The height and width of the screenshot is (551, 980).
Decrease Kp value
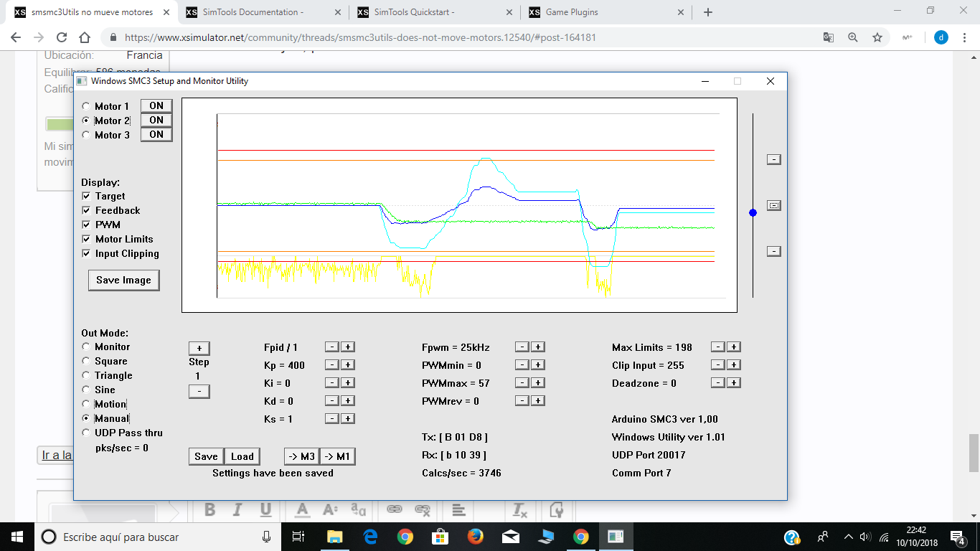click(332, 364)
